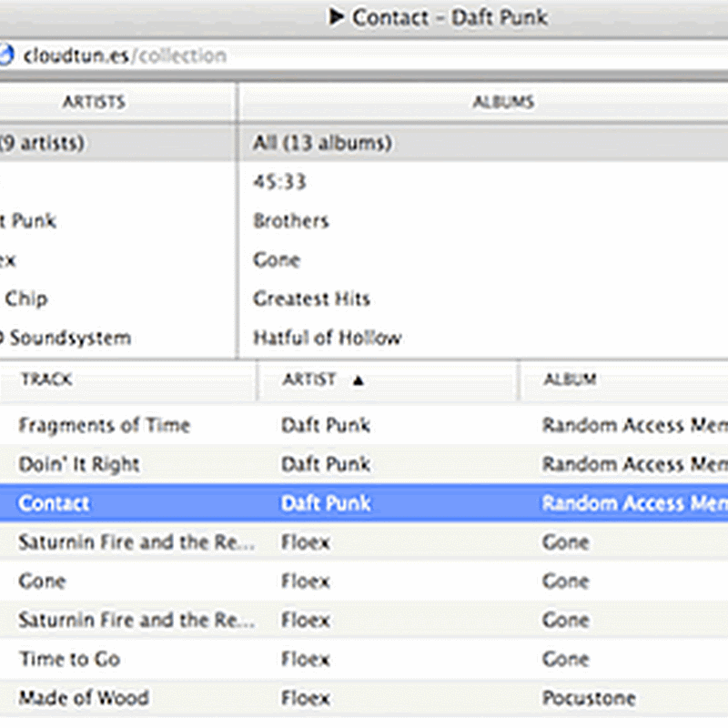Select the Hatful of Hollow album
728x728 pixels.
[x=327, y=338]
